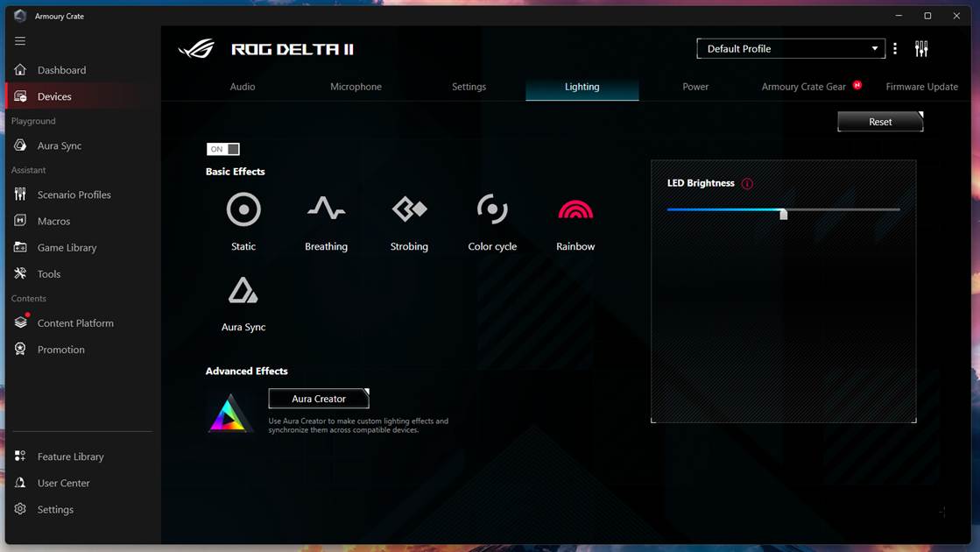
Task: Expand the Default Profile dropdown
Action: (x=791, y=49)
